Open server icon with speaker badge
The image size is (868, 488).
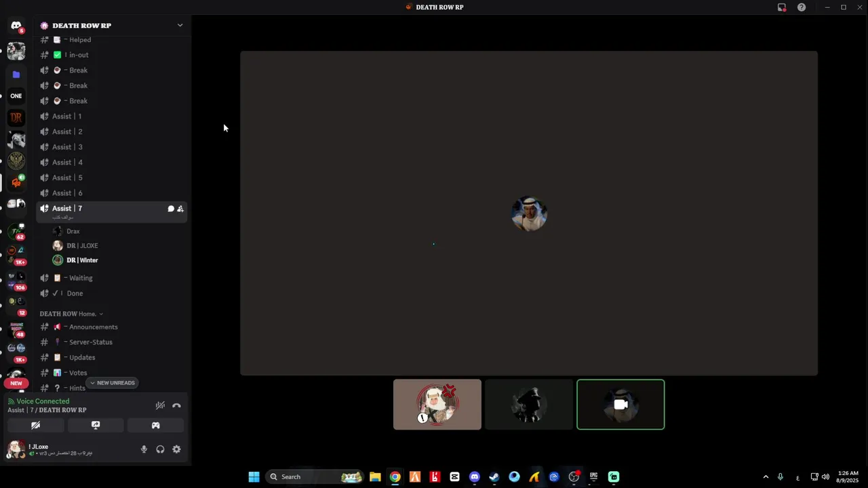16,182
